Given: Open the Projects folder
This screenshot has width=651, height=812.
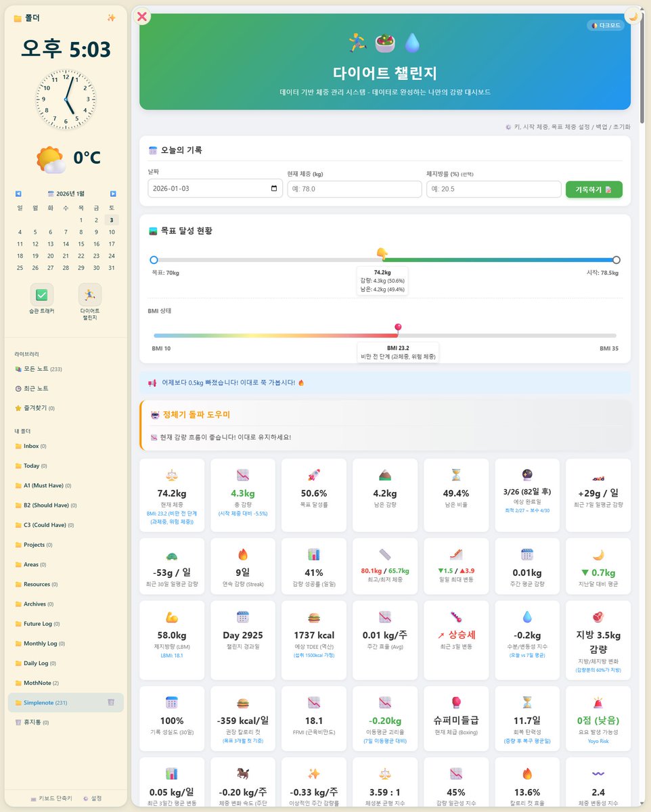Looking at the screenshot, I should [66, 545].
